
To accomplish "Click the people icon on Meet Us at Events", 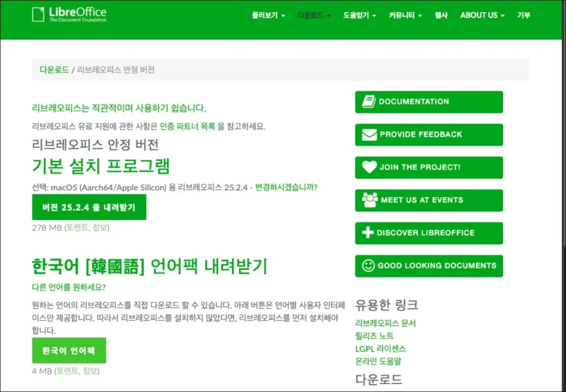I will click(370, 200).
